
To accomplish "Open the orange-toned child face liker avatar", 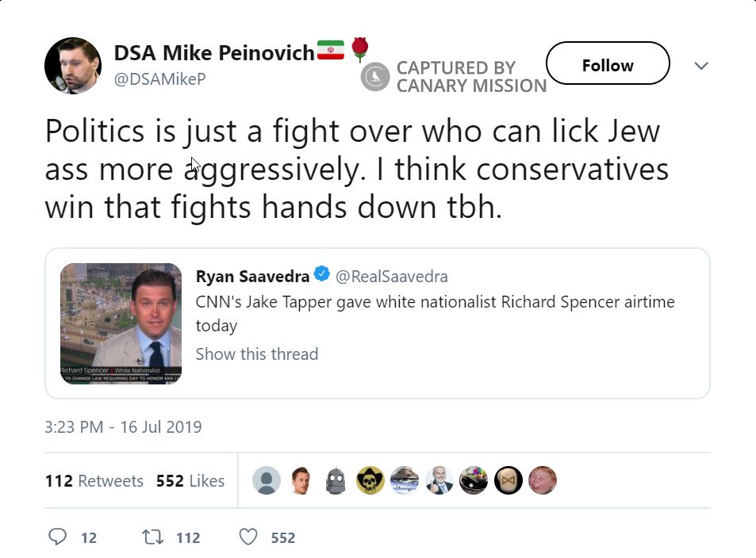I will click(543, 480).
